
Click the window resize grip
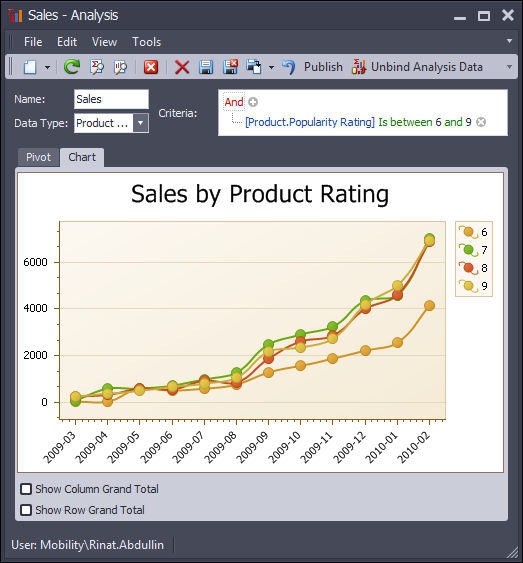[513, 552]
